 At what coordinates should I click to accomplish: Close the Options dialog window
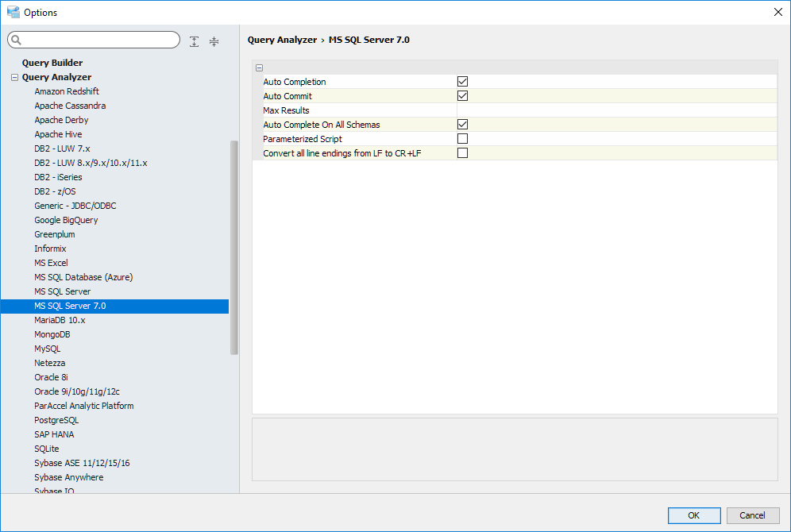[777, 12]
